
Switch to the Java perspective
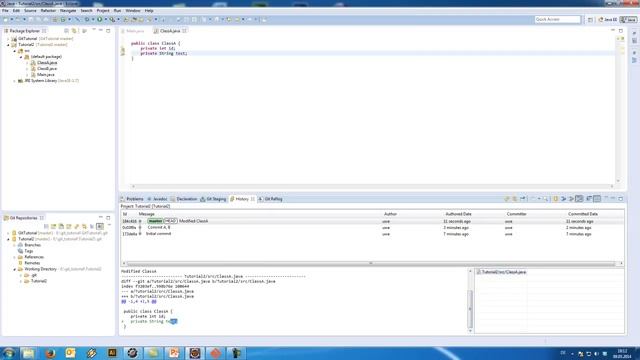click(629, 20)
